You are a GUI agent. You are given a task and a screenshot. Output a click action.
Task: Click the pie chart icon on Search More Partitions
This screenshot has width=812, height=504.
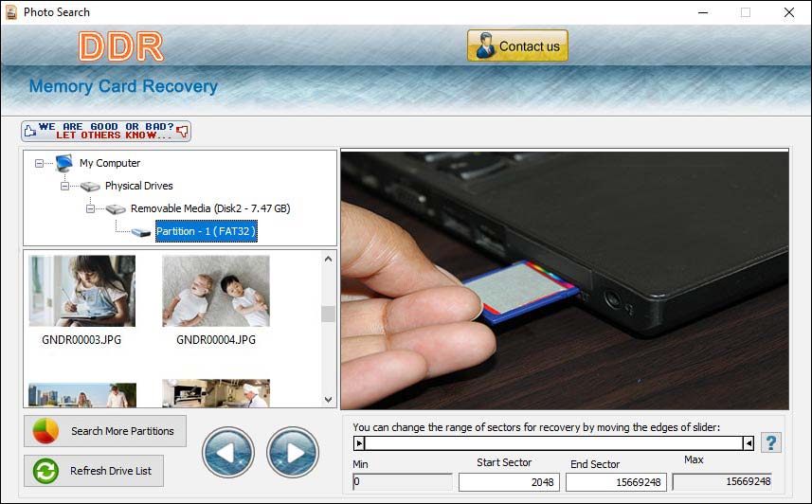coord(45,431)
